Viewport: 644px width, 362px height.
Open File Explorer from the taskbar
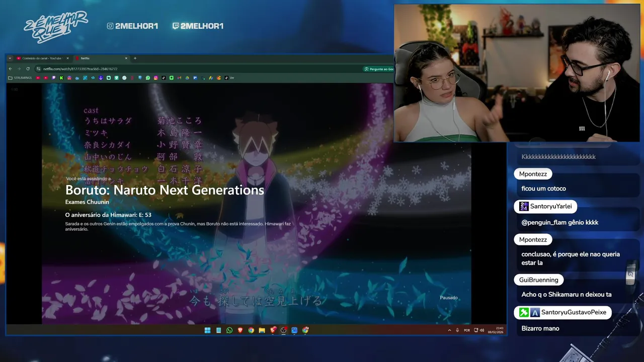[262, 330]
